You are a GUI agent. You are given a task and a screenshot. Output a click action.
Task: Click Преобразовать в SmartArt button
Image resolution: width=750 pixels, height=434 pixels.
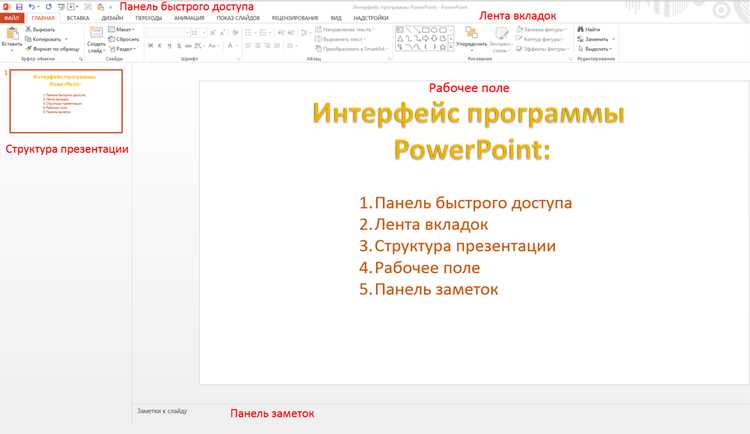pos(351,49)
